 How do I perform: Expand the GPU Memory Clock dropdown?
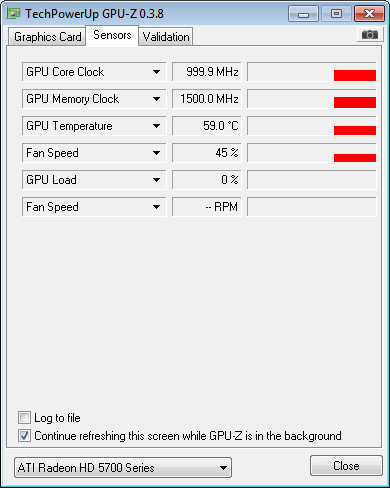(x=94, y=99)
